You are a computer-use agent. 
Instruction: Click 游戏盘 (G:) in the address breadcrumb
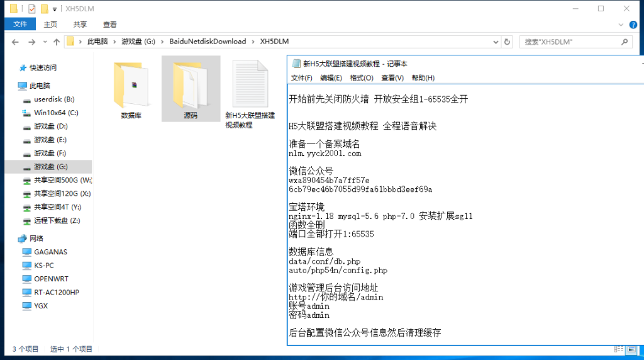pyautogui.click(x=138, y=42)
